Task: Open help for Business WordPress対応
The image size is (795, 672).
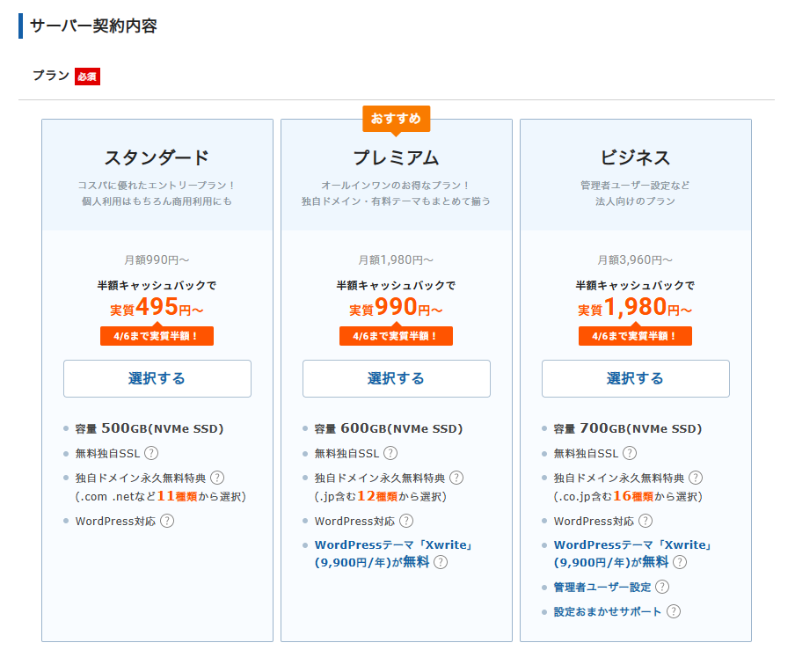Action: 645,521
